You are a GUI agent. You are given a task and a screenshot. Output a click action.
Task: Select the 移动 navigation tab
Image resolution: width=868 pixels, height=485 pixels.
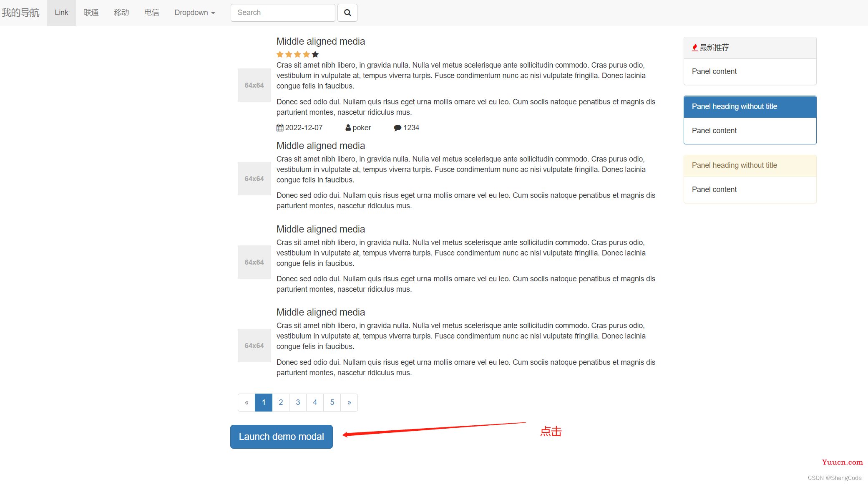[121, 13]
